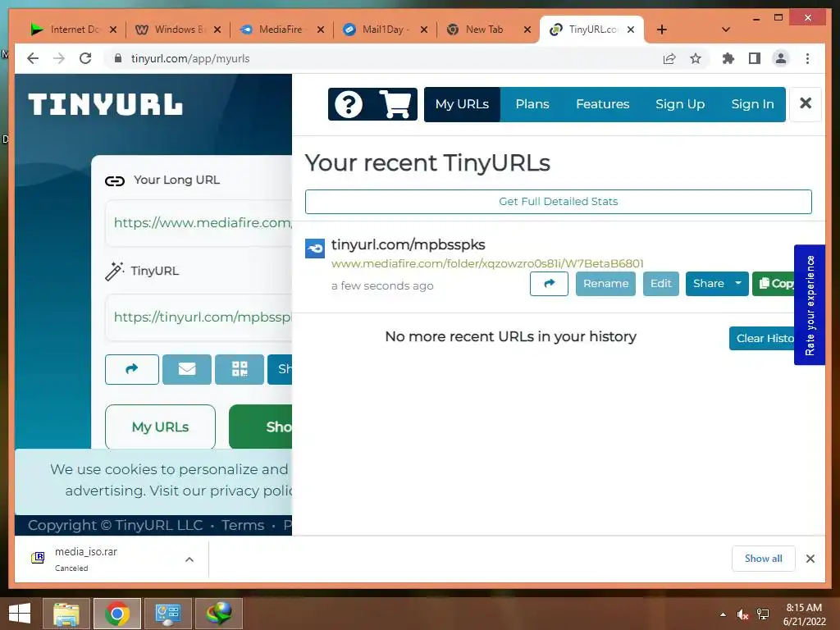The image size is (840, 630).
Task: Click the TinyURL result input field
Action: [x=199, y=317]
